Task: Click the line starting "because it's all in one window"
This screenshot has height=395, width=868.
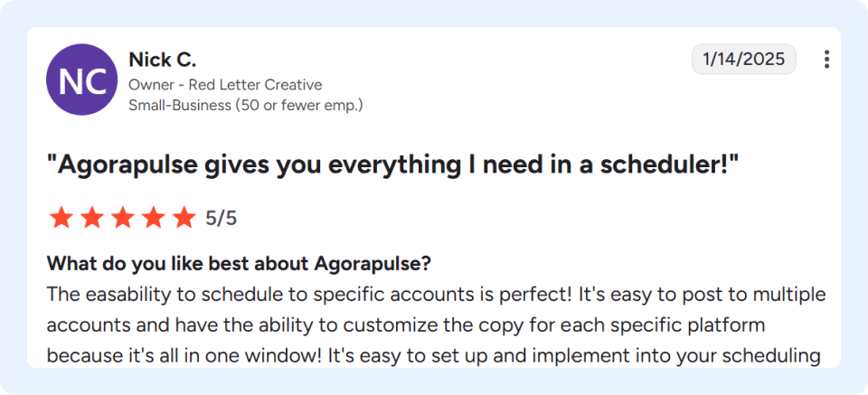Action: pyautogui.click(x=433, y=355)
